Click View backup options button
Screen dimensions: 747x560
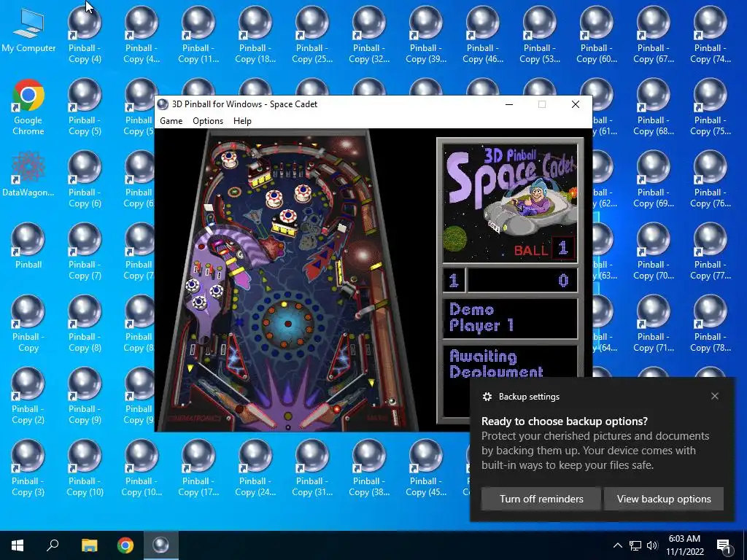pos(664,499)
